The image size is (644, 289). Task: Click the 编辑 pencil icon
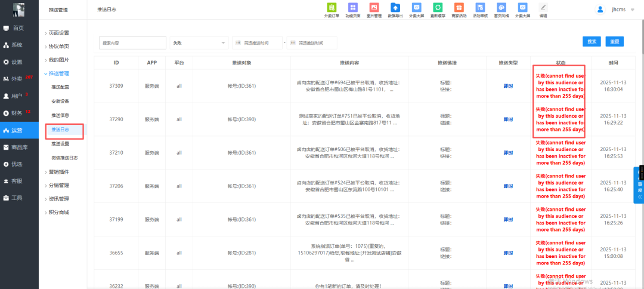(x=543, y=8)
